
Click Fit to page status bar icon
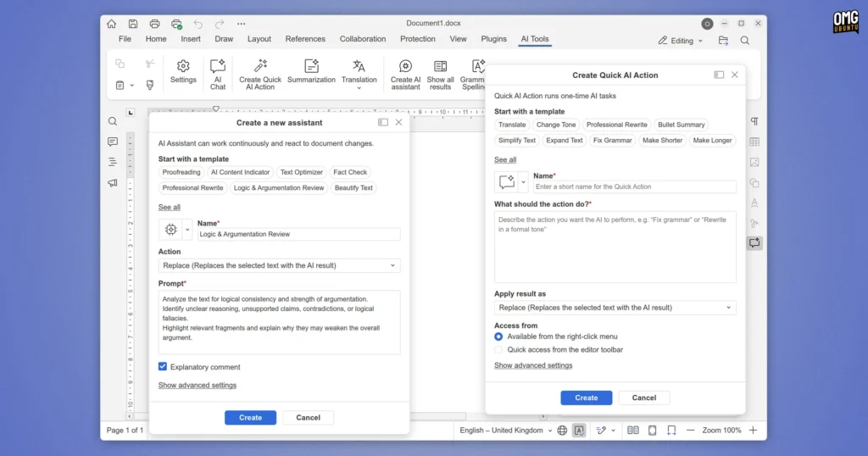point(652,431)
